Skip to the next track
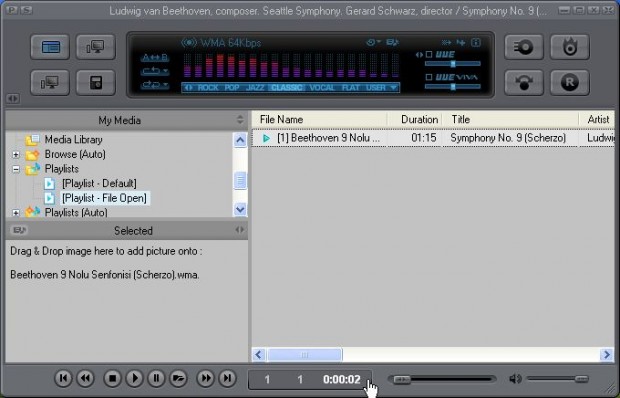The image size is (620, 398). 228,378
